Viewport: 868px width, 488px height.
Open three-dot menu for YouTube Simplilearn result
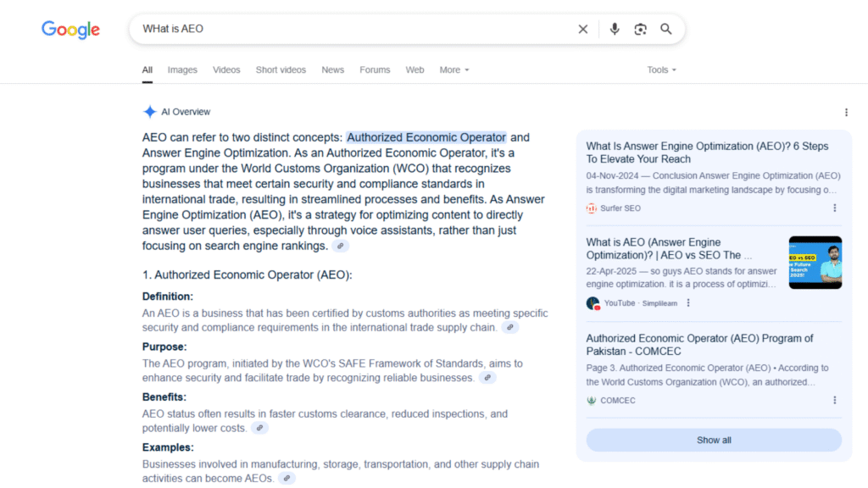688,303
